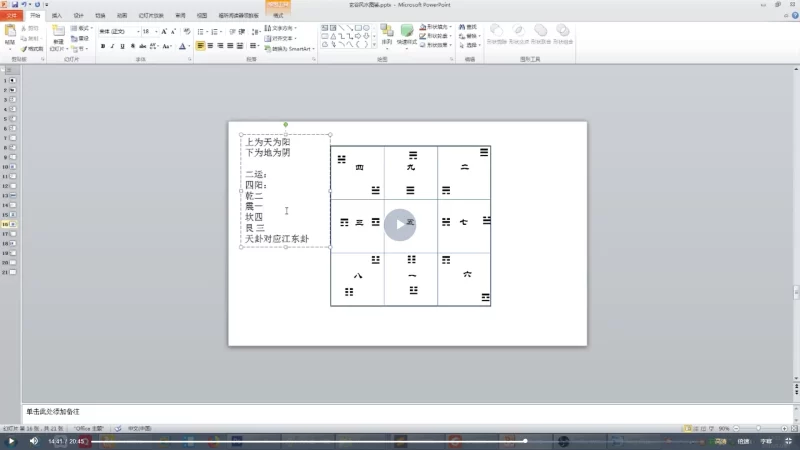The width and height of the screenshot is (800, 450).
Task: Open the 文件 (File) tab
Action: click(12, 16)
